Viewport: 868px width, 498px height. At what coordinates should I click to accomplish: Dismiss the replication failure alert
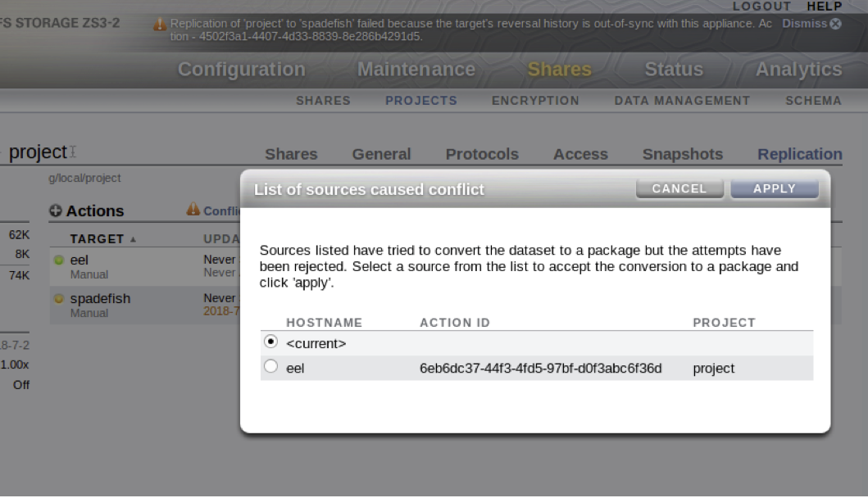811,24
